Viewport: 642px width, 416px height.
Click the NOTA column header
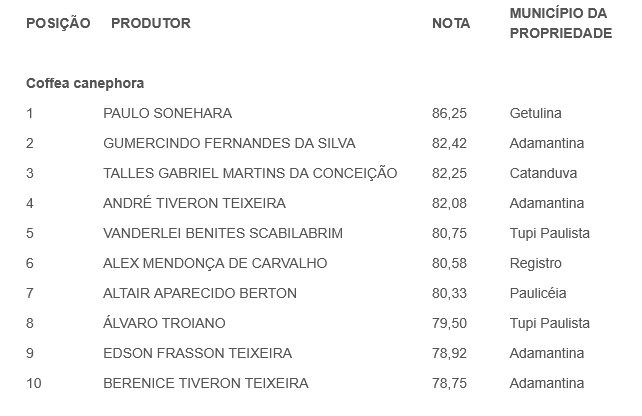451,23
